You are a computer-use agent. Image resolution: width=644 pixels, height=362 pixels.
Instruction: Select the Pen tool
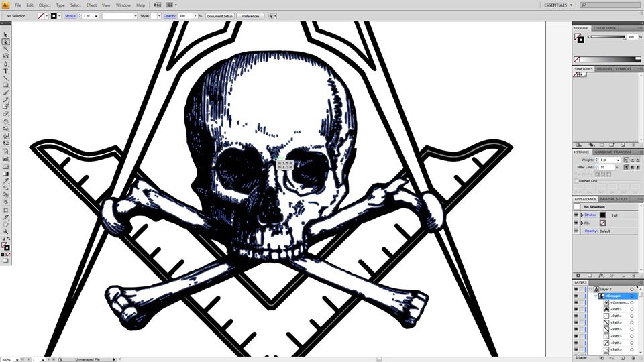pos(6,64)
